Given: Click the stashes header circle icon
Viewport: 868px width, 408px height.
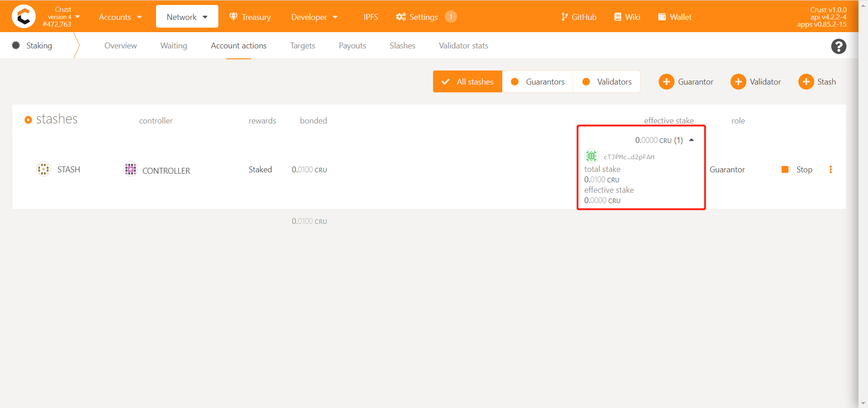Looking at the screenshot, I should (28, 120).
